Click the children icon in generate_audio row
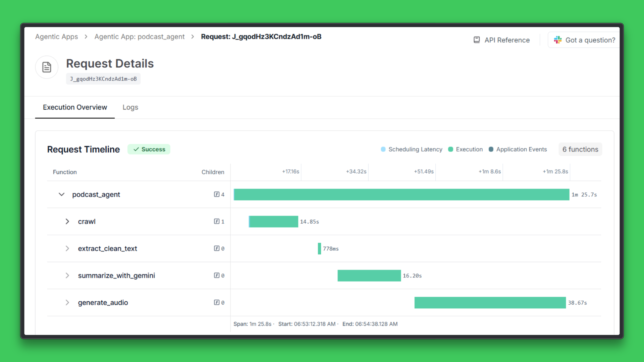This screenshot has width=644, height=362. tap(217, 302)
